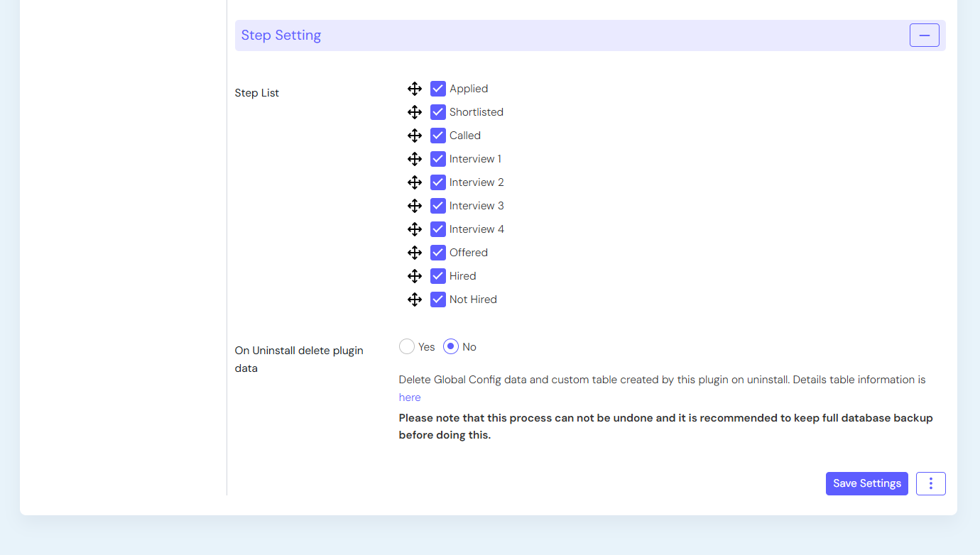Click the drag handle for Called step
This screenshot has width=980, height=555.
click(x=415, y=136)
